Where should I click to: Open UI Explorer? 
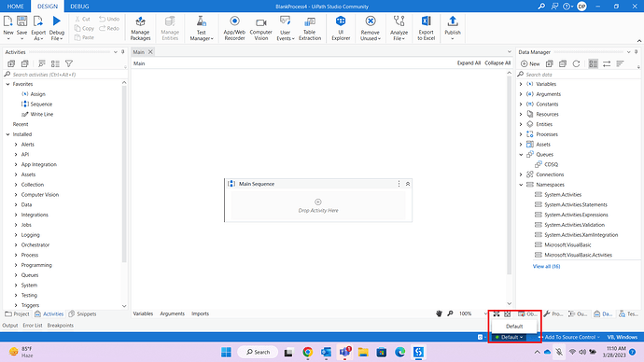(341, 28)
